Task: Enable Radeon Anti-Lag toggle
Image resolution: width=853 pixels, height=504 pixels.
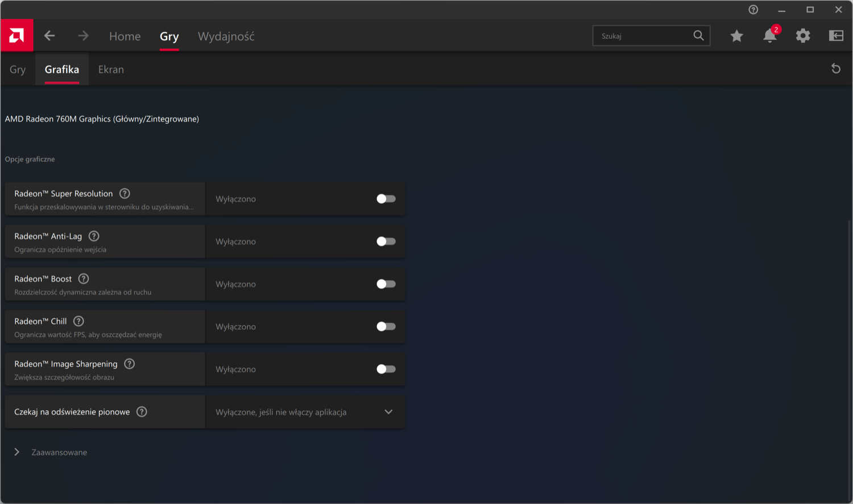Action: tap(386, 241)
